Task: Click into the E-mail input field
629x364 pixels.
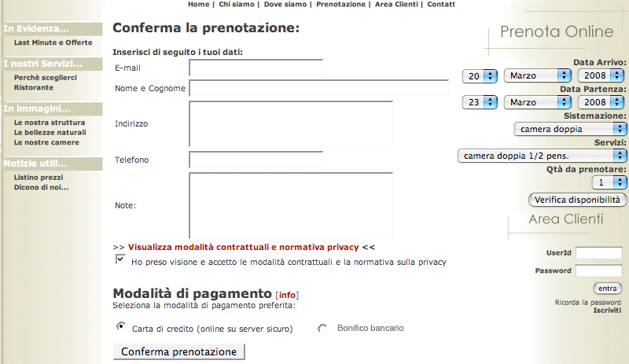Action: [256, 68]
